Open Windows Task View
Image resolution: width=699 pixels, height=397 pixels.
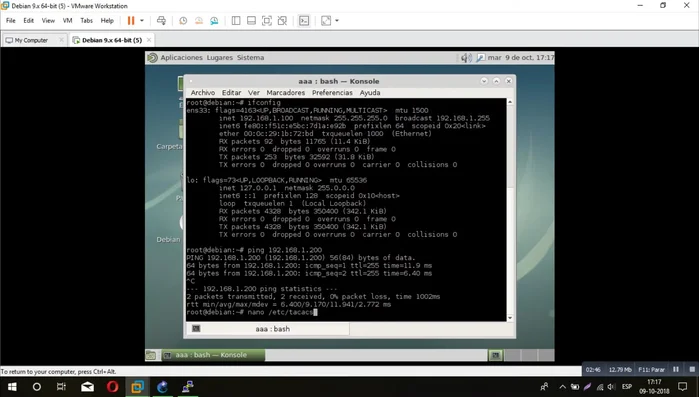62,387
